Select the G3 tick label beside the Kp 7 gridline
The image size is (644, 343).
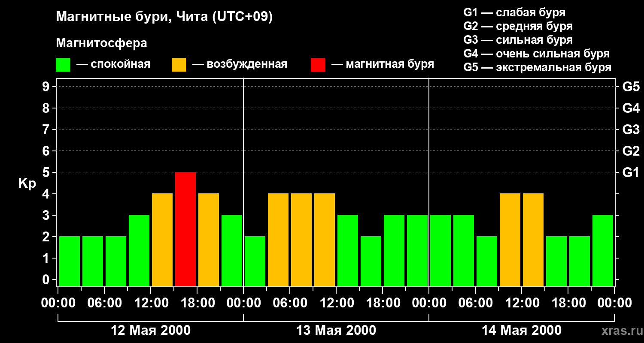point(631,129)
